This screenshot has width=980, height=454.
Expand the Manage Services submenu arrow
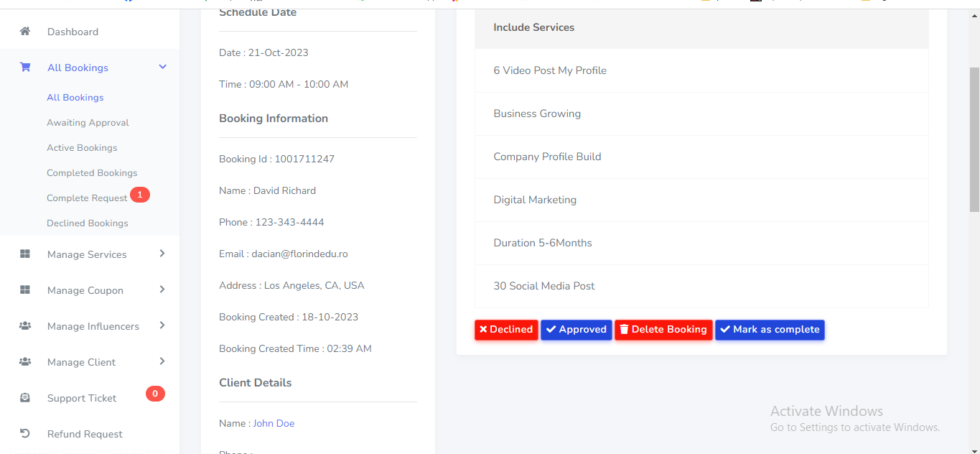162,254
